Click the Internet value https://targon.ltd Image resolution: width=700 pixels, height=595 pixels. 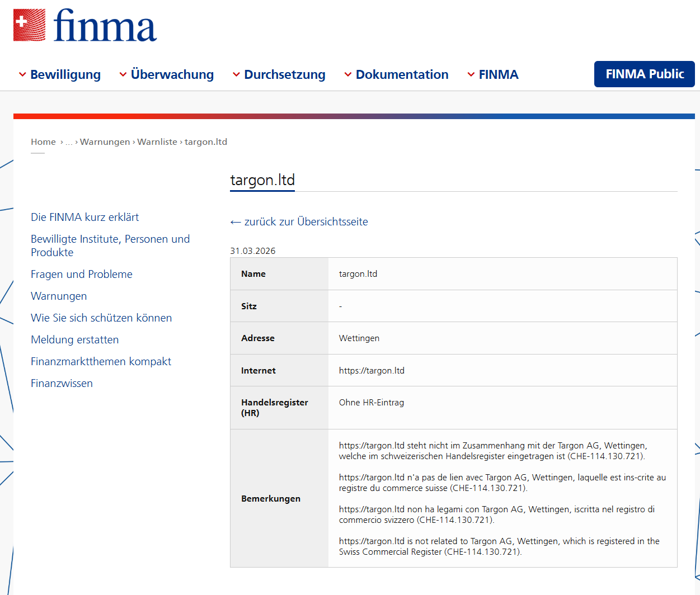pos(372,370)
